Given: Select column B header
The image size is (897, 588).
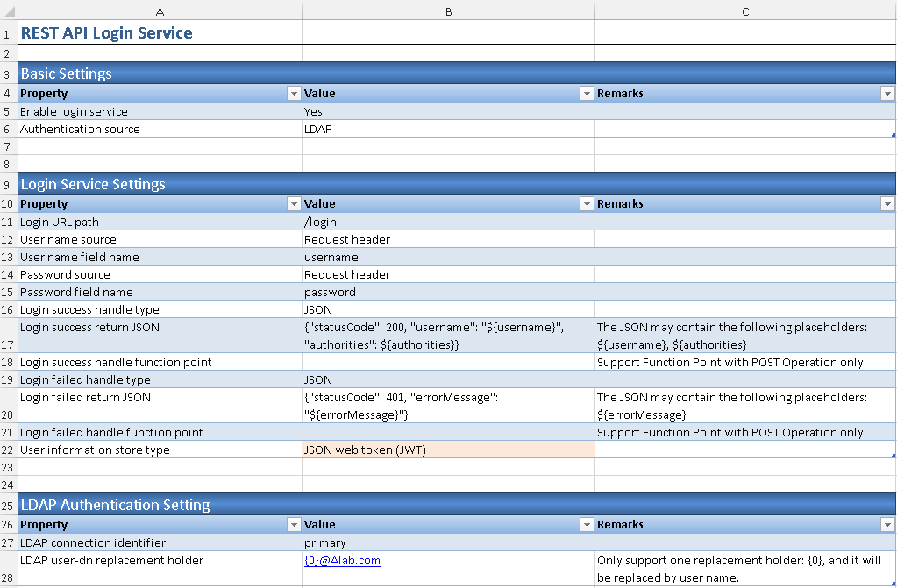Looking at the screenshot, I should point(448,11).
